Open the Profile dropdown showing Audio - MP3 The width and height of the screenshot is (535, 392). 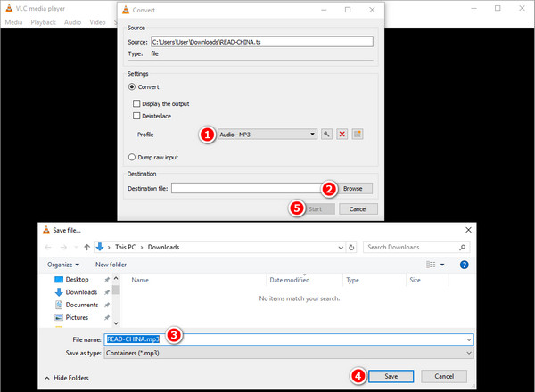coord(267,135)
